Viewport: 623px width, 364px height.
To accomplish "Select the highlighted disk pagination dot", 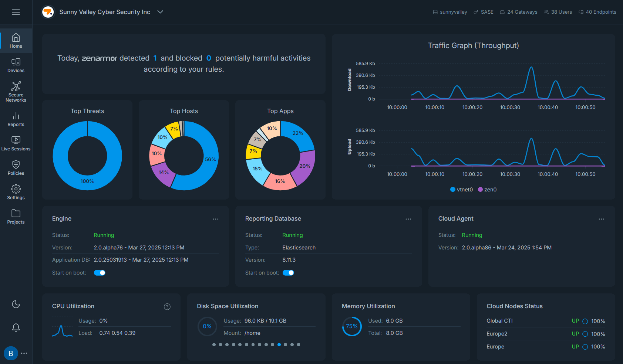I will coord(279,344).
